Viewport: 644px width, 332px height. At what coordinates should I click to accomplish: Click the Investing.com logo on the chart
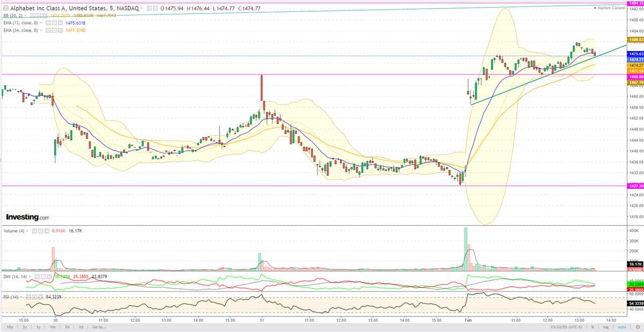(27, 217)
